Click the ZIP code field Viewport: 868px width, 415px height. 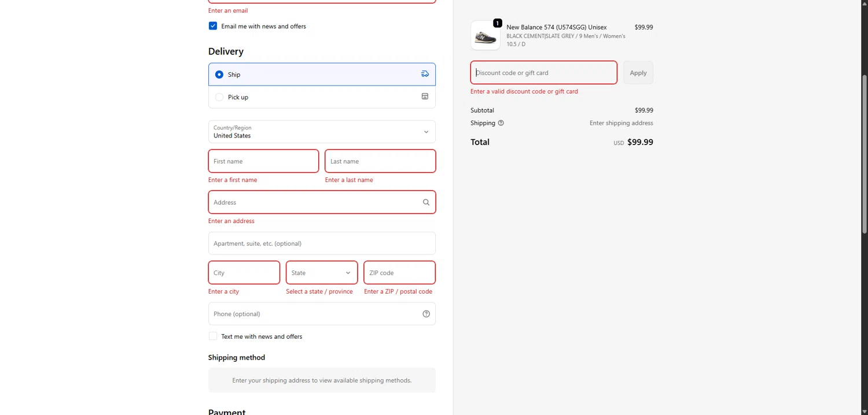(x=399, y=273)
